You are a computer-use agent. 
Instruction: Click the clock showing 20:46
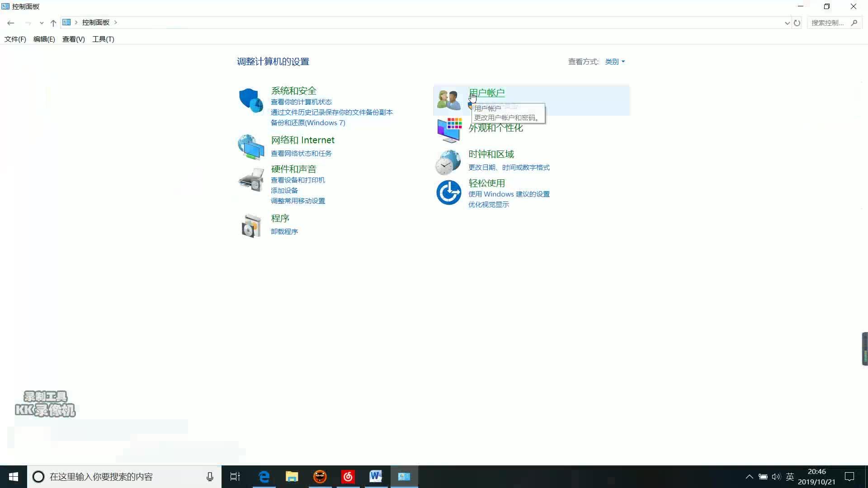coord(816,472)
